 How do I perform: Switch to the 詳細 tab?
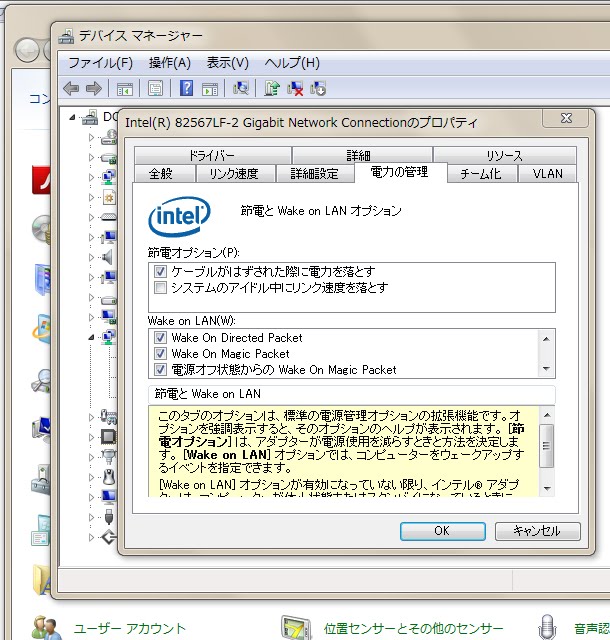pos(362,156)
